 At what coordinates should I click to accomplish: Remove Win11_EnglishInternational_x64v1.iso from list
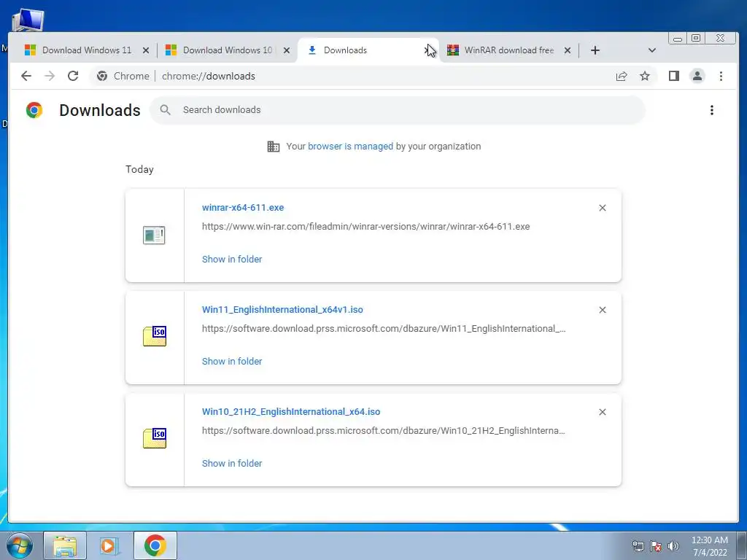[602, 309]
